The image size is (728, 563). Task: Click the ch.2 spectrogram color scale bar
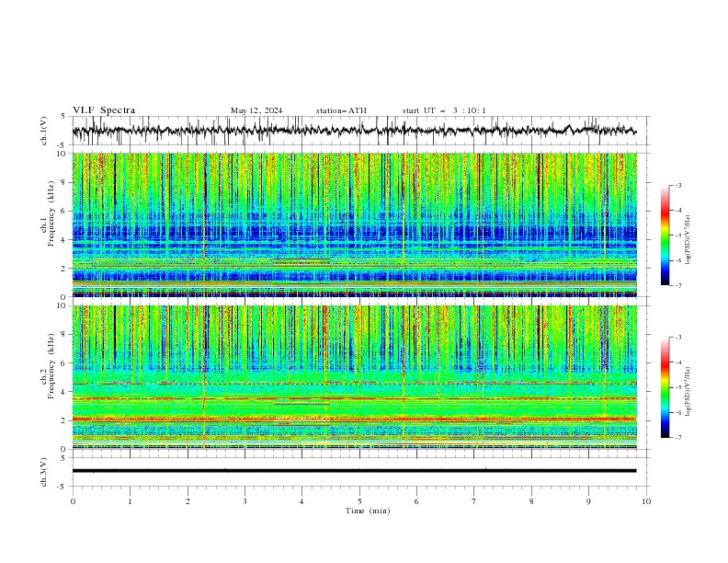coord(665,387)
